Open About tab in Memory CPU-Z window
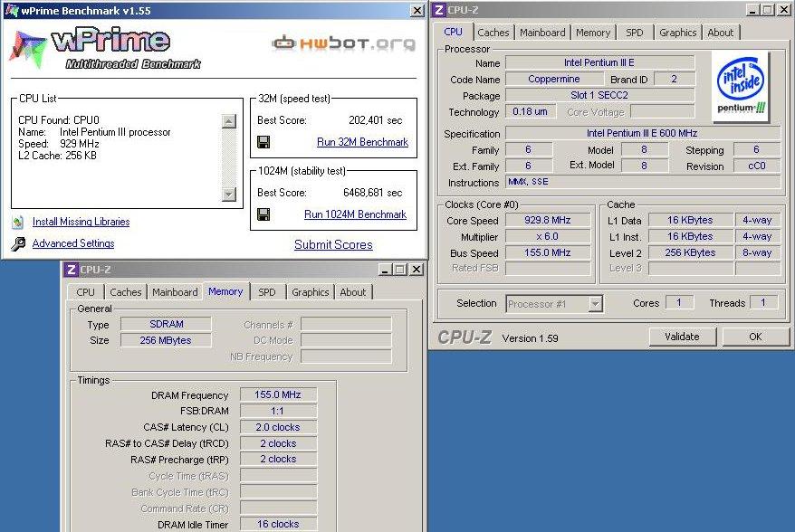 [x=353, y=292]
